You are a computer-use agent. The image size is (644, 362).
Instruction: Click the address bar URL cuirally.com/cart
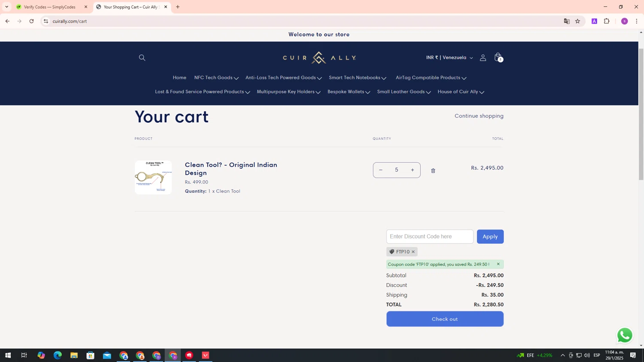pyautogui.click(x=70, y=21)
